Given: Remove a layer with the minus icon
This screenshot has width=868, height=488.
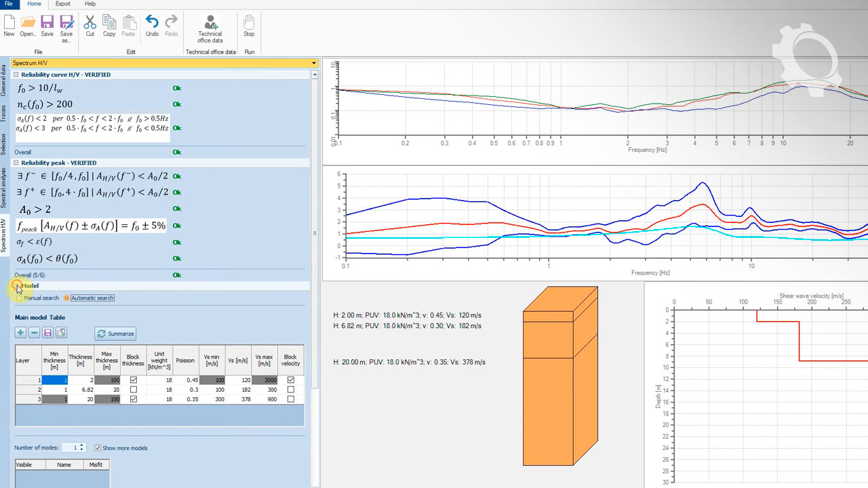Looking at the screenshot, I should [x=34, y=333].
